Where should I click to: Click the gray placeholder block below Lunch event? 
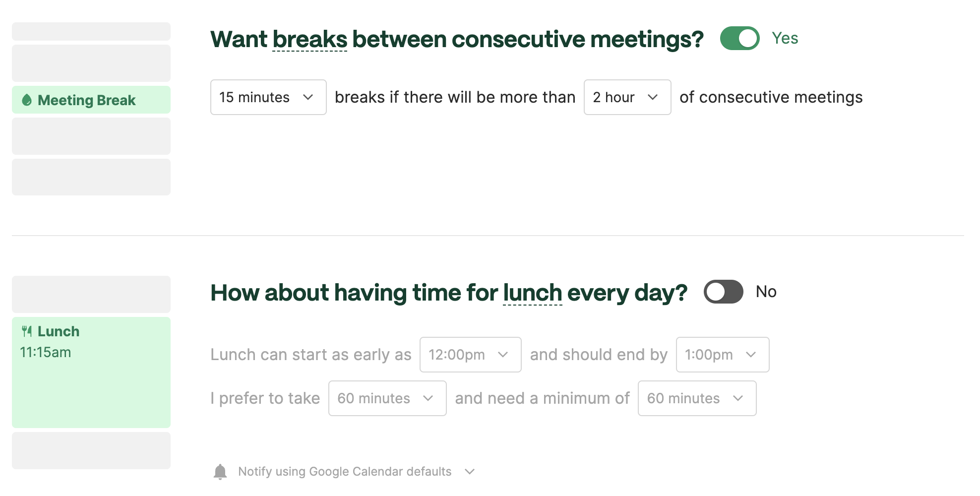click(91, 450)
